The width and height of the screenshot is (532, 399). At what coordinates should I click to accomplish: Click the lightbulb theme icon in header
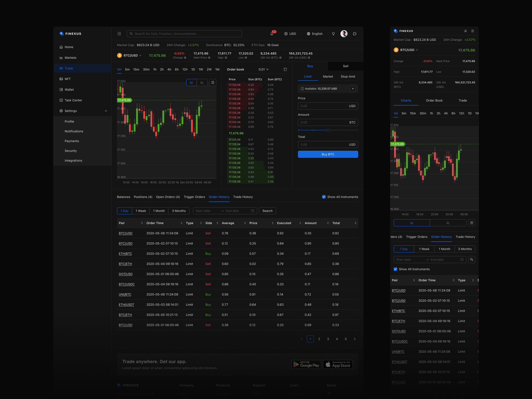(333, 34)
